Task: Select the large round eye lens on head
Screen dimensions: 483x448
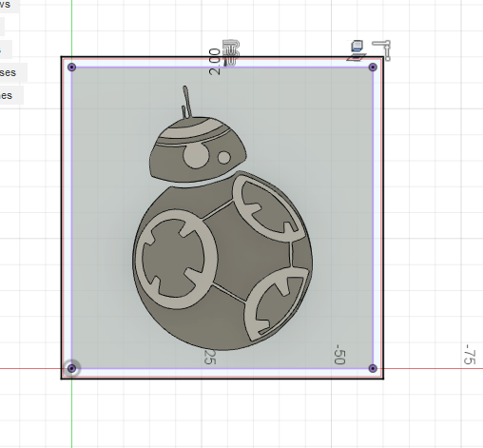Action: 196,156
